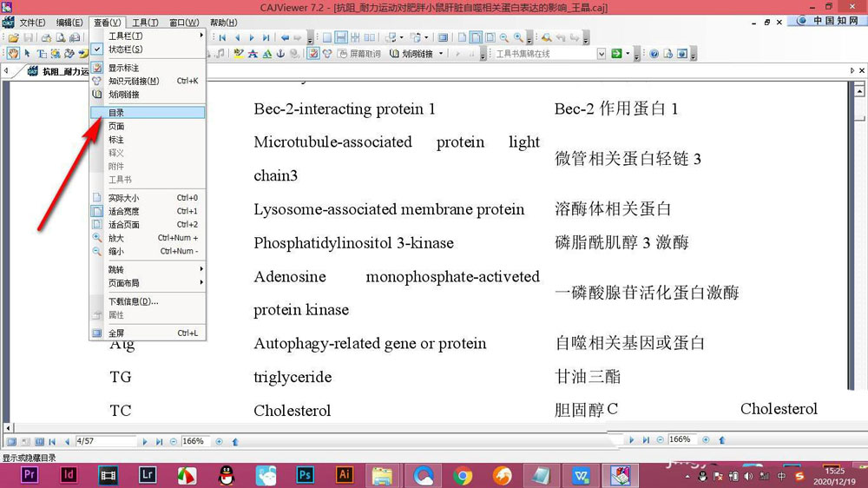Click the anchor annotation icon
This screenshot has width=868, height=488.
(x=280, y=54)
